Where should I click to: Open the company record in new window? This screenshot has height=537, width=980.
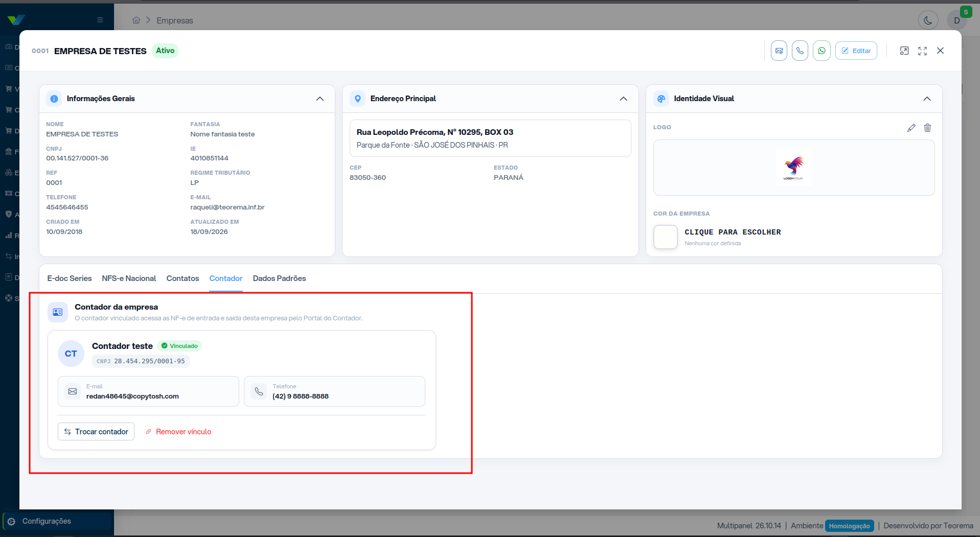[x=904, y=51]
